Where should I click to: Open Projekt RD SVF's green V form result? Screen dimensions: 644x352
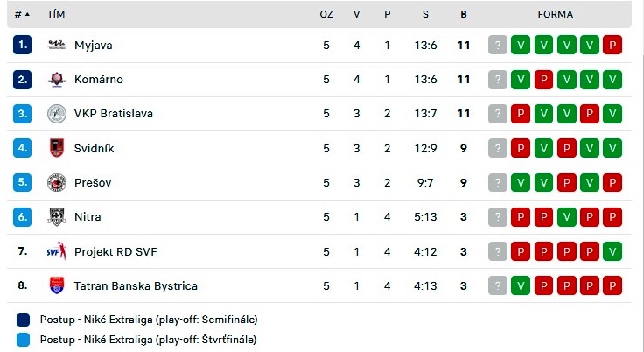612,251
